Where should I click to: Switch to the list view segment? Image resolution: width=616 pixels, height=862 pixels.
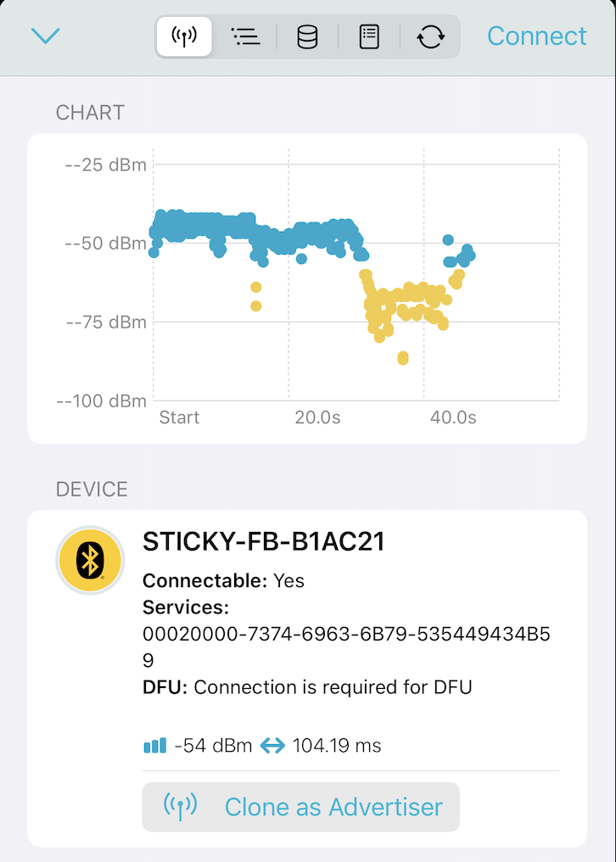pos(245,36)
